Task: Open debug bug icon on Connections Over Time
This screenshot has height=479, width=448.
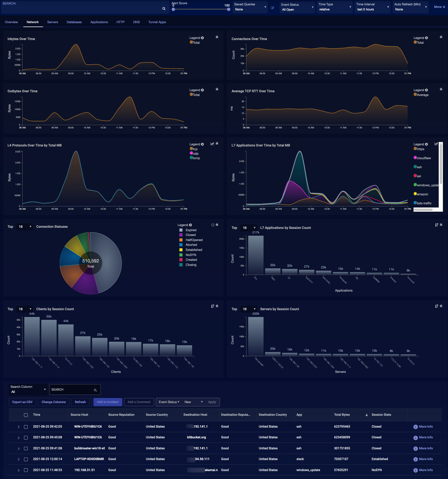Action: click(441, 37)
